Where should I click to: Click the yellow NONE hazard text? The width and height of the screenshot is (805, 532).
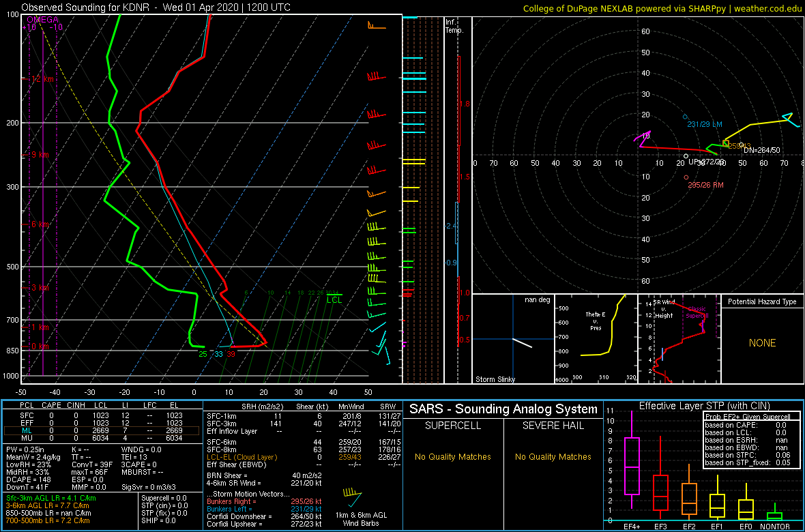pyautogui.click(x=763, y=343)
